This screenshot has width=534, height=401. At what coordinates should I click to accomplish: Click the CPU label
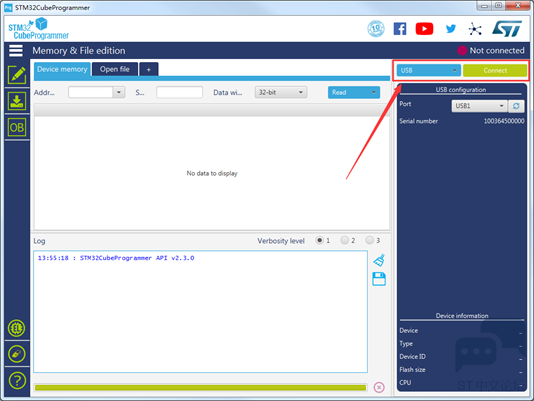pos(405,383)
